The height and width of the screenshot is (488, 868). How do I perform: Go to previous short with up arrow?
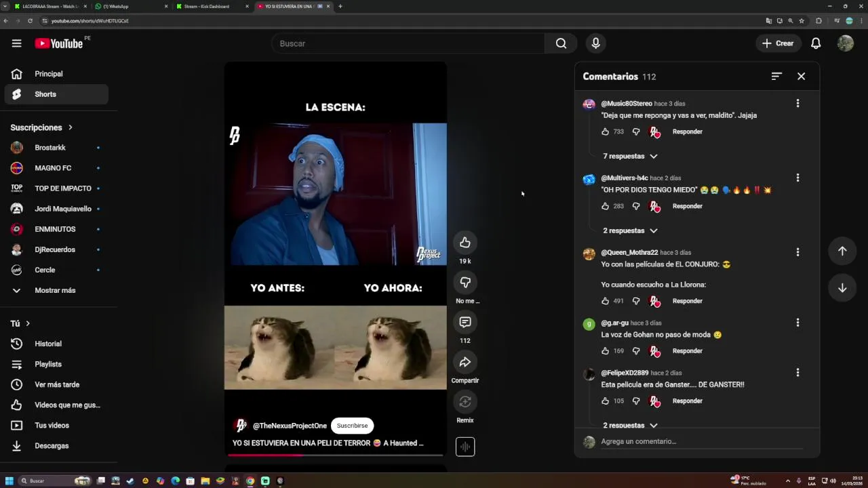[842, 251]
